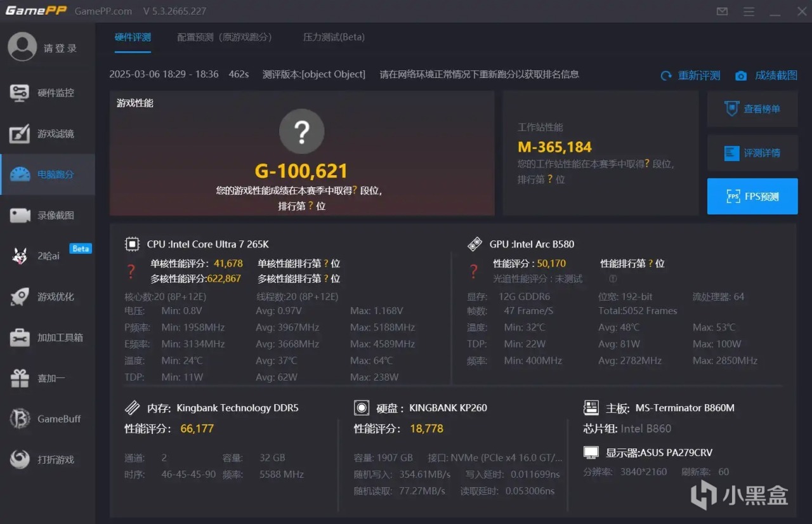Screen dimensions: 812x524
Task: Click the GPU card icon
Action: click(475, 244)
